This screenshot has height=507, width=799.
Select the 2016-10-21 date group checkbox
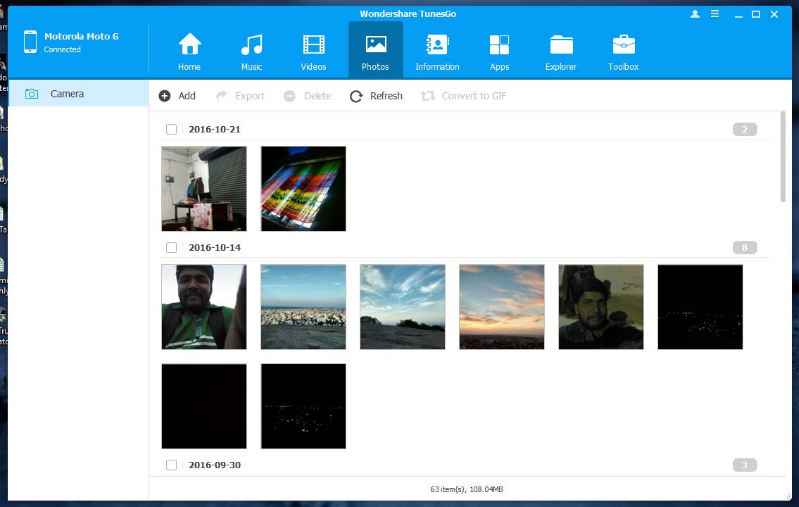coord(171,129)
